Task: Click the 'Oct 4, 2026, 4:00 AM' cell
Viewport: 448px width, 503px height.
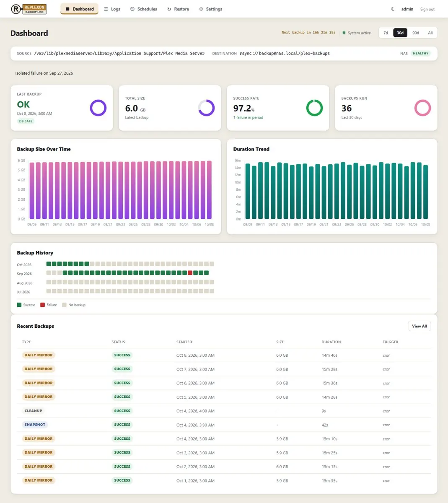Action: (x=195, y=411)
